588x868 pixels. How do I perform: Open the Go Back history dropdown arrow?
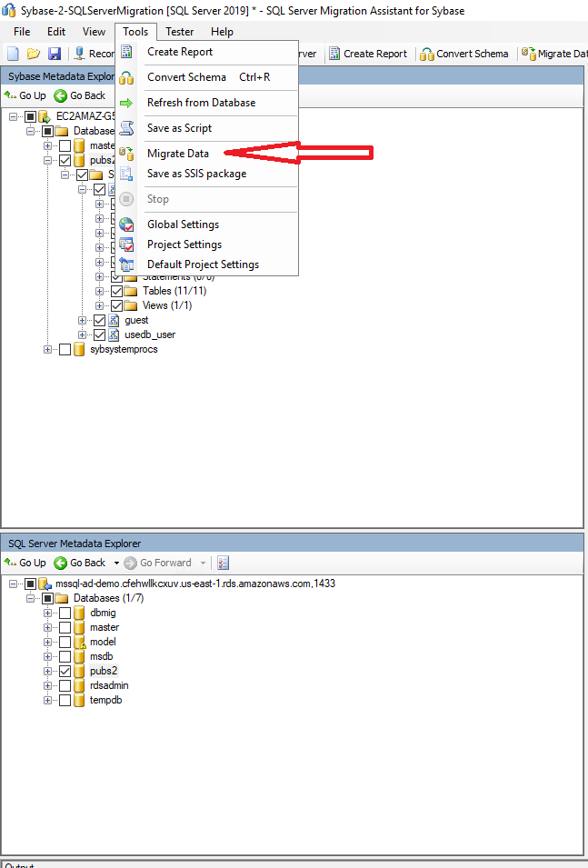116,563
